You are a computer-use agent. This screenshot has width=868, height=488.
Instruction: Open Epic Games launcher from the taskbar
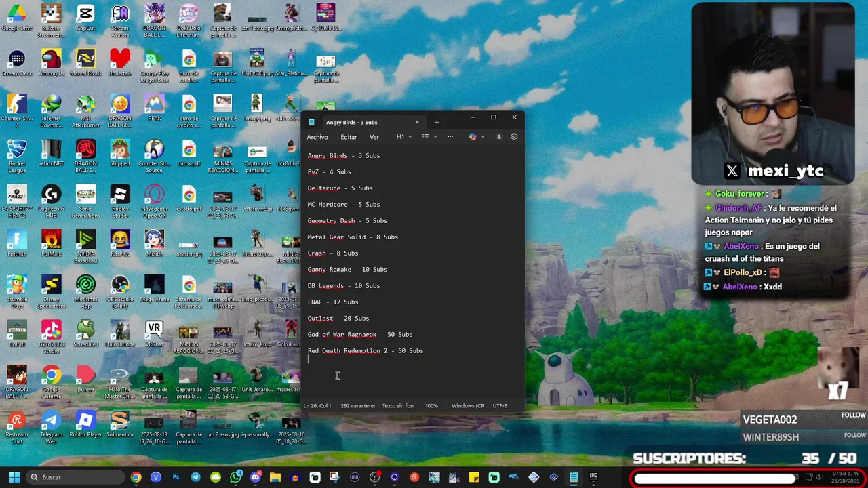tap(593, 477)
